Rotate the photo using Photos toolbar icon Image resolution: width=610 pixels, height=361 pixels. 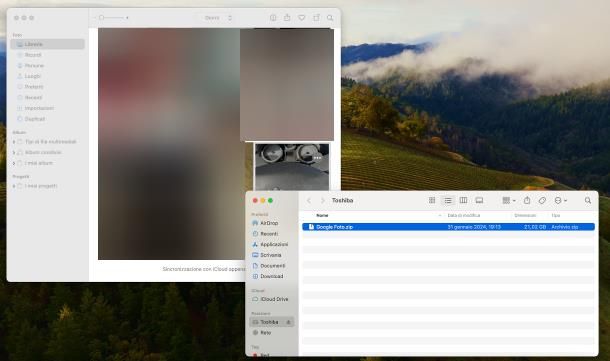316,18
